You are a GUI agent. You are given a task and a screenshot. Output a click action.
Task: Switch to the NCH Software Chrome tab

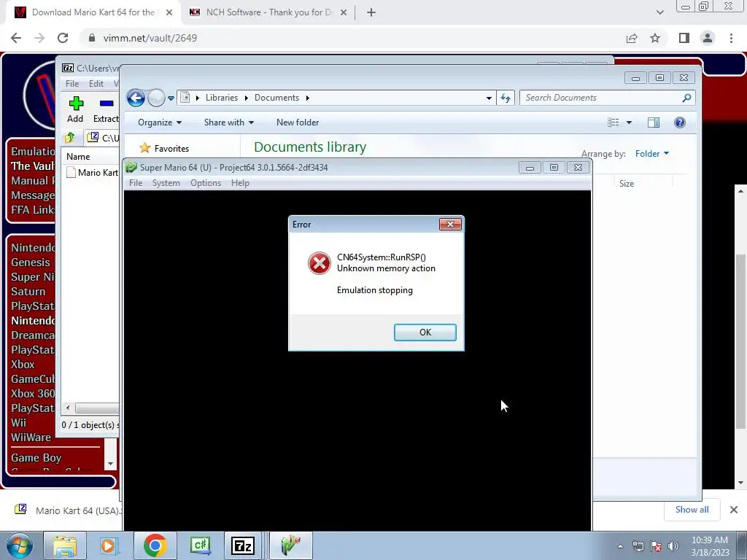(x=268, y=12)
